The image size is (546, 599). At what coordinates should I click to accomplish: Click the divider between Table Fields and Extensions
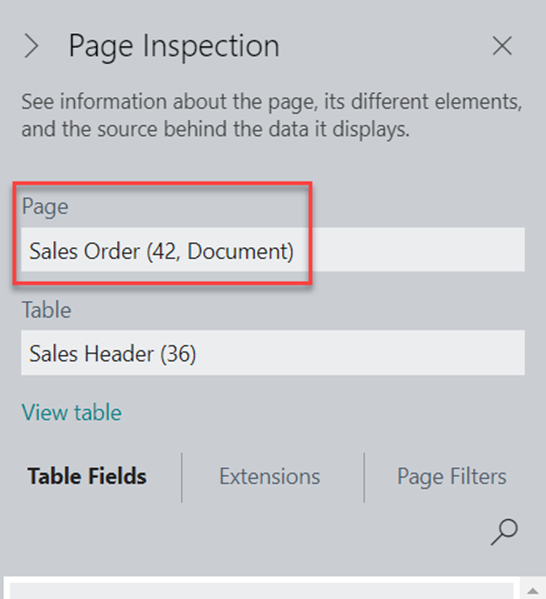pyautogui.click(x=182, y=478)
